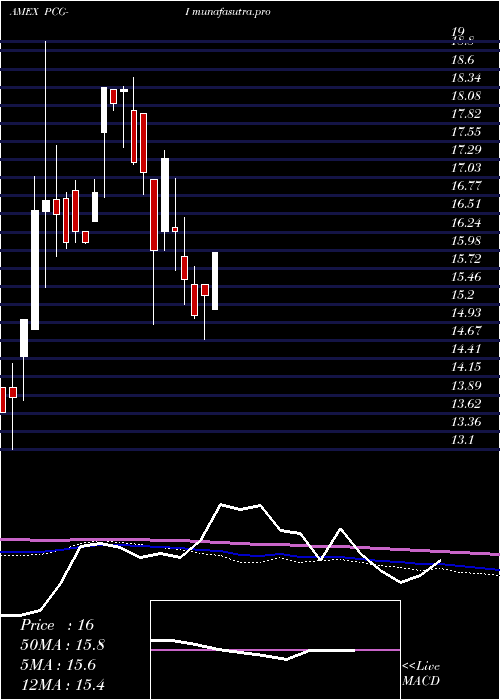Click the 16.24 price axis label

pyautogui.click(x=466, y=222)
